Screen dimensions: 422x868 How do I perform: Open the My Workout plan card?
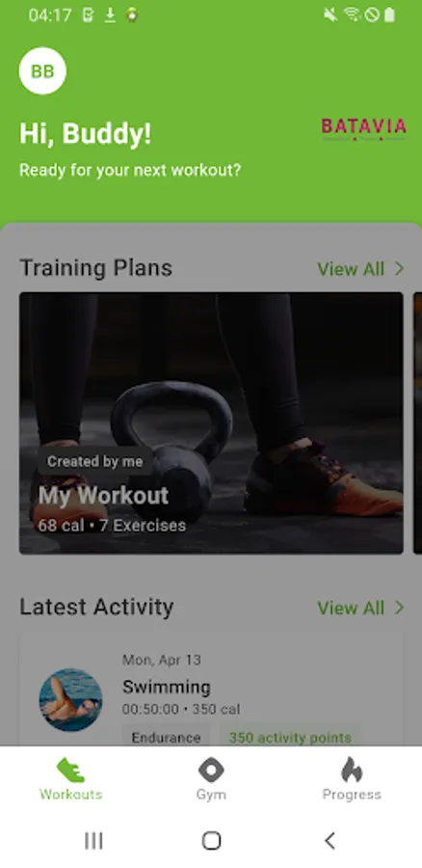211,423
